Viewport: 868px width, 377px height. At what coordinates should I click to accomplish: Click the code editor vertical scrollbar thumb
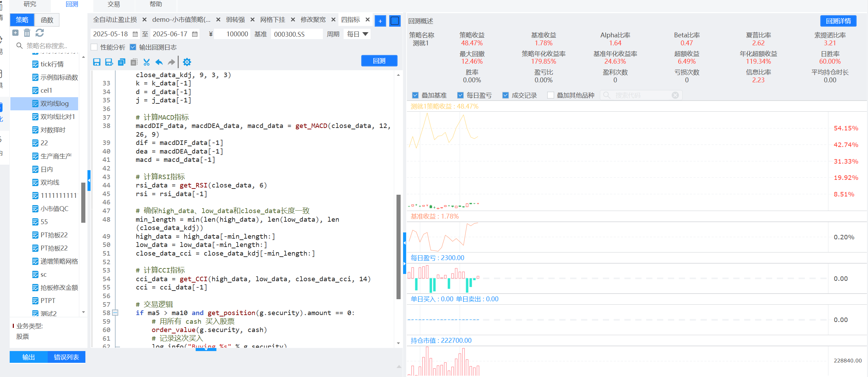tap(398, 247)
